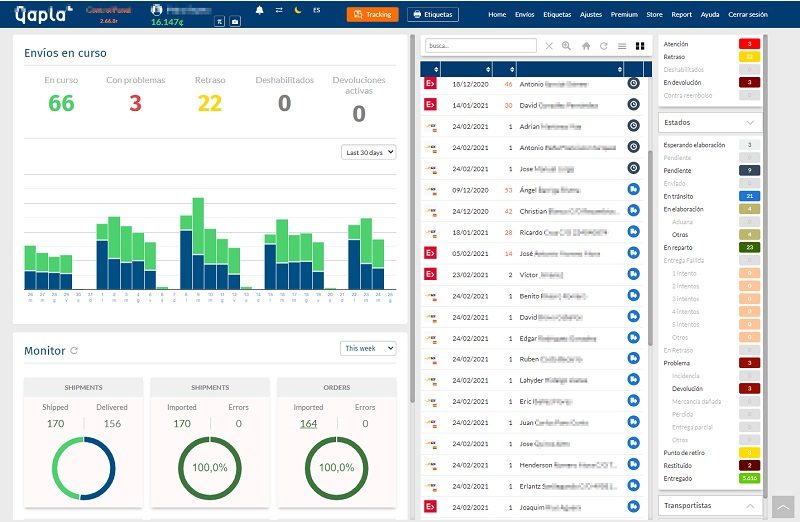Sort by the date column arrows

(x=488, y=69)
